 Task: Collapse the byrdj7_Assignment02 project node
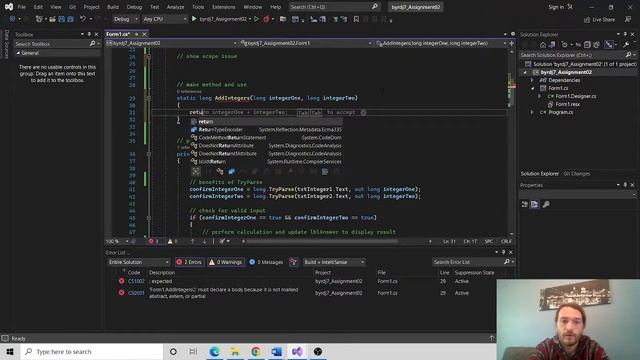[x=525, y=72]
